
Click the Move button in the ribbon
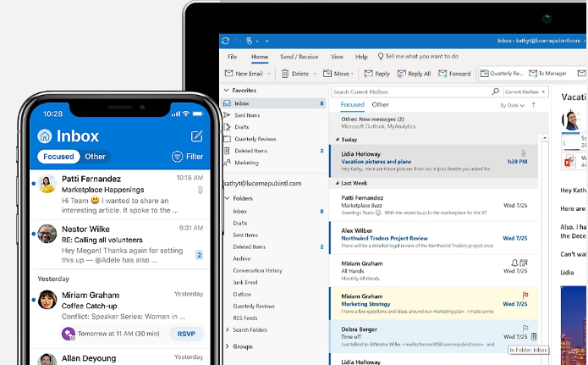point(338,74)
